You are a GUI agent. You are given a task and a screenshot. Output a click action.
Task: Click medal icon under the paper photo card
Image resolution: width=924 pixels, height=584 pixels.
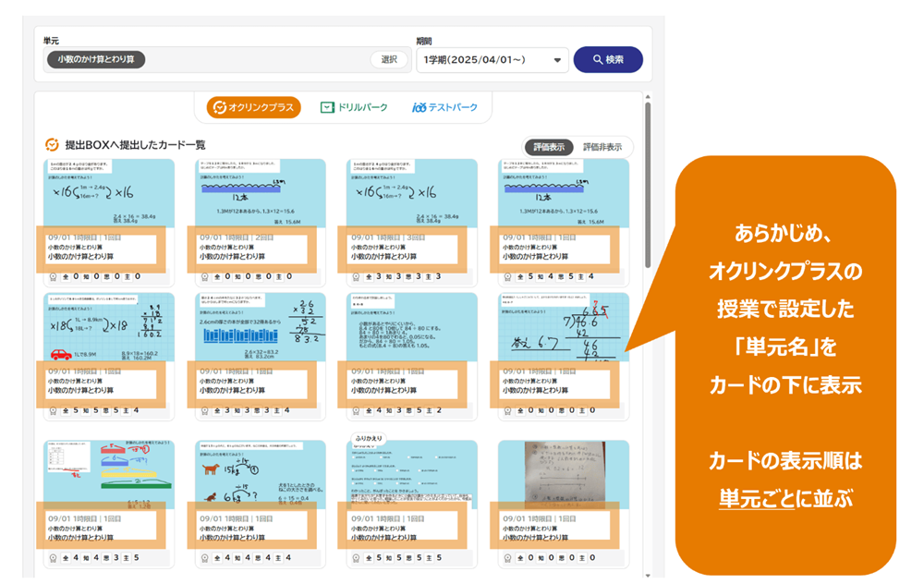click(507, 557)
